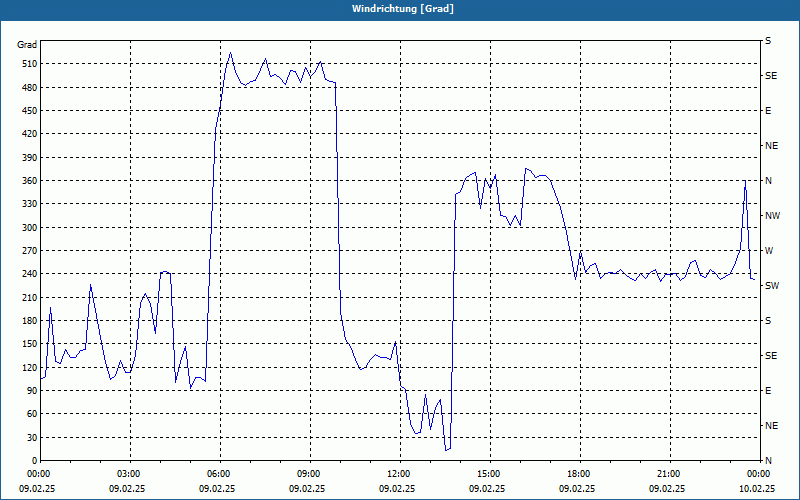Viewport: 800px width, 500px height.
Task: Click the W compass label on right axis
Action: 769,251
